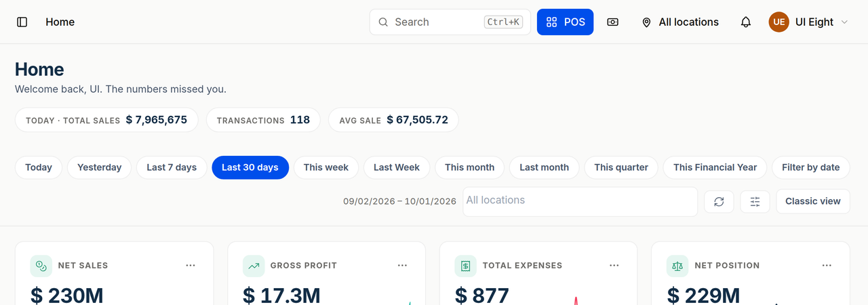Click the Gross Profit trend icon
The image size is (868, 305).
(254, 266)
